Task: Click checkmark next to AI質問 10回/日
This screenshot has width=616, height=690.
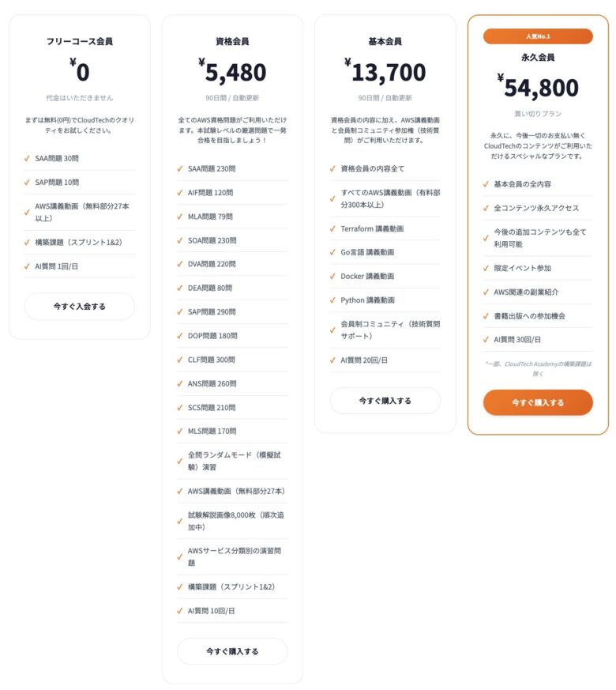Action: point(180,611)
